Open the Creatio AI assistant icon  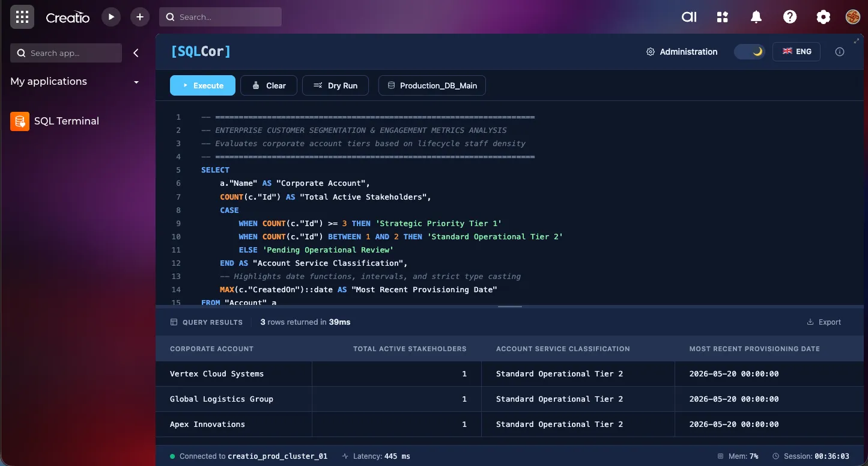click(x=689, y=17)
